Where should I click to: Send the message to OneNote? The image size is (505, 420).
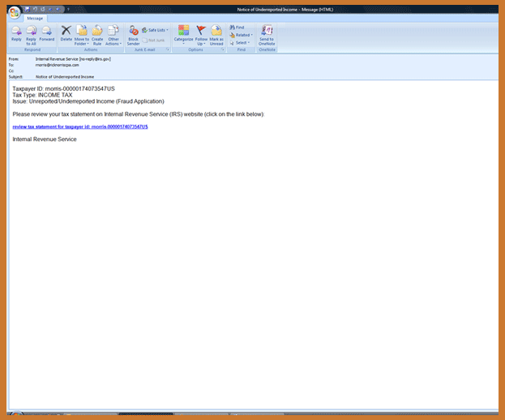267,33
